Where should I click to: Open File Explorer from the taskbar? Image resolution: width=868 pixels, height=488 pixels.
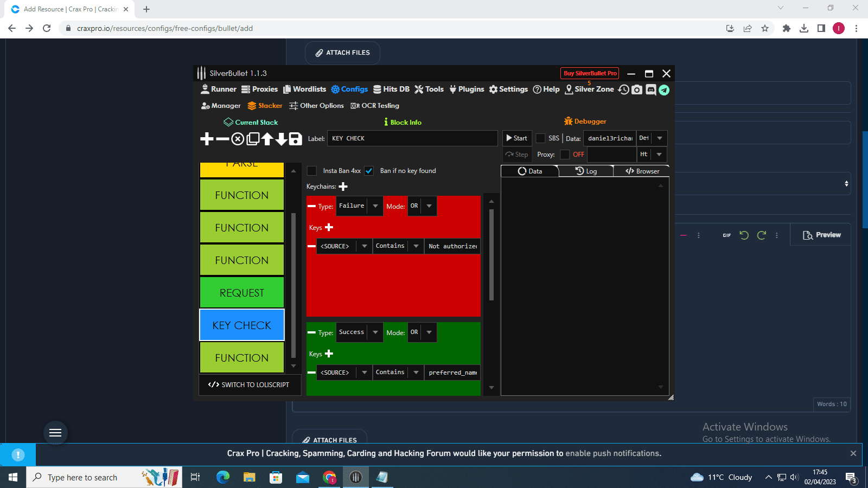(249, 477)
